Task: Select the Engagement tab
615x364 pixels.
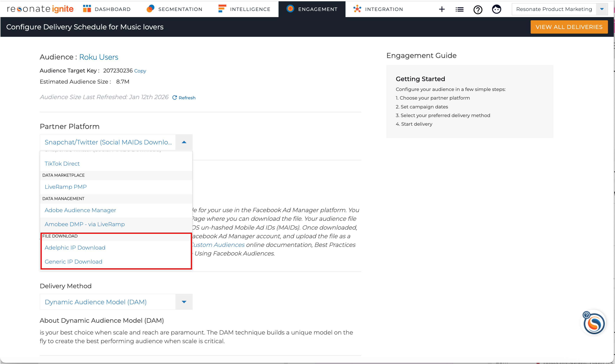Action: coord(312,9)
